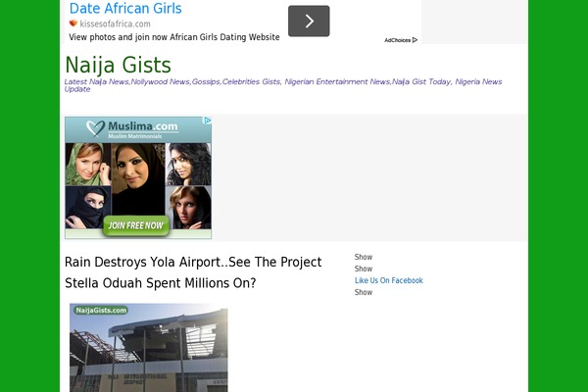Screen dimensions: 588x392
Task: Open the Naija Gists site title
Action: click(118, 65)
